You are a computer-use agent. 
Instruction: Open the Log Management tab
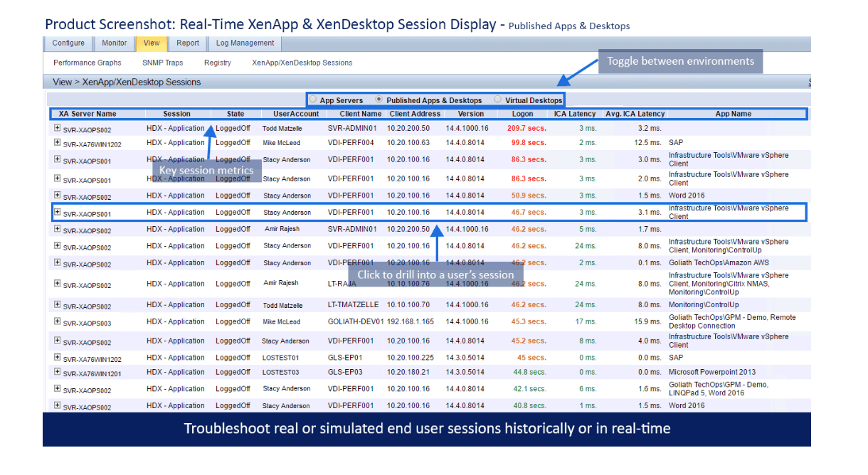(244, 43)
